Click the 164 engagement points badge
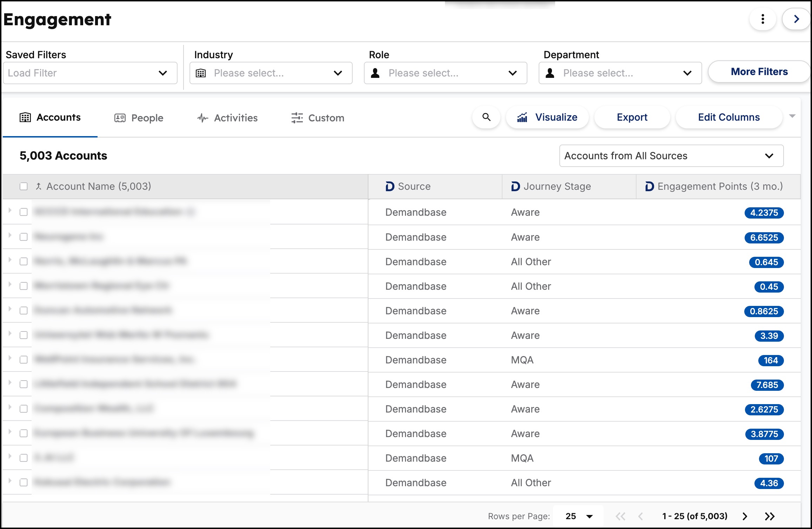 click(771, 360)
